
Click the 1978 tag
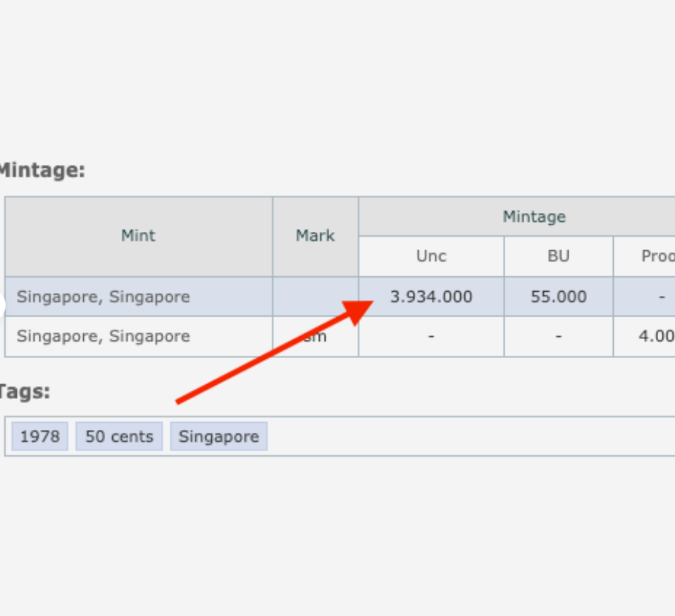pos(39,436)
